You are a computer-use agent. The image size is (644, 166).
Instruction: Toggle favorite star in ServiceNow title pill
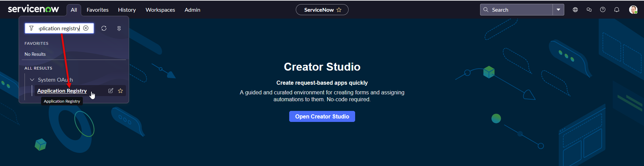(339, 10)
